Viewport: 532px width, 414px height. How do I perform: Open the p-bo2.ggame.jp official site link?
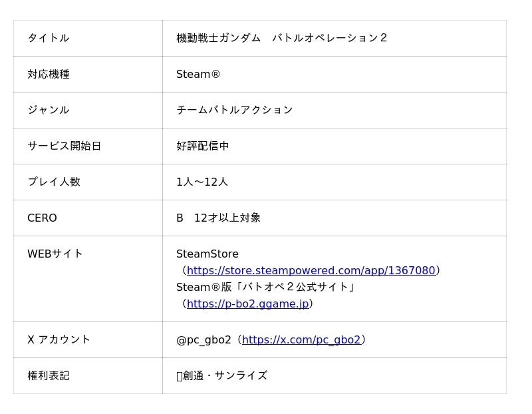pyautogui.click(x=247, y=304)
